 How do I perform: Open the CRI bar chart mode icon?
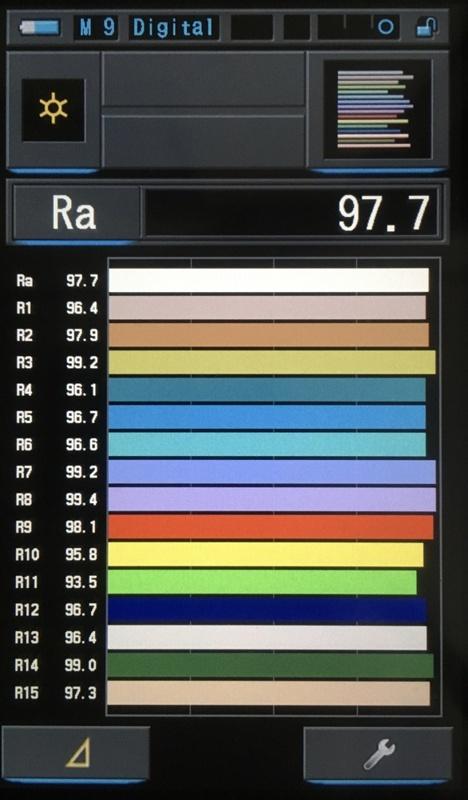pos(378,109)
